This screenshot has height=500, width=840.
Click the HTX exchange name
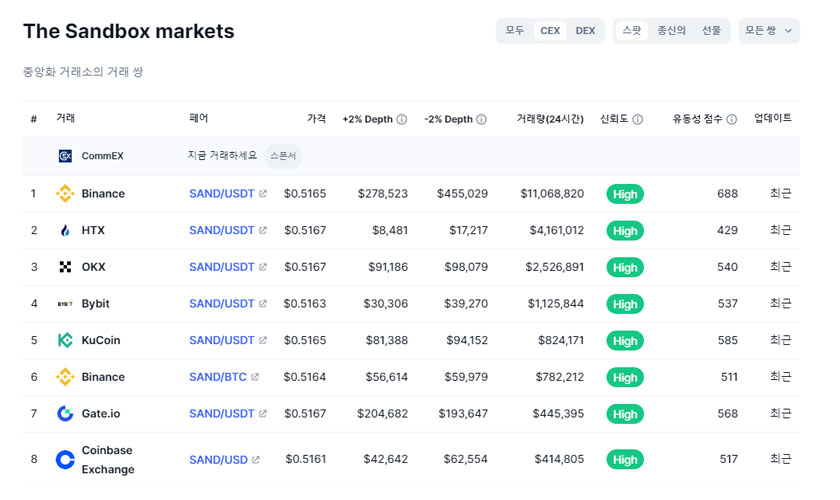pos(93,230)
